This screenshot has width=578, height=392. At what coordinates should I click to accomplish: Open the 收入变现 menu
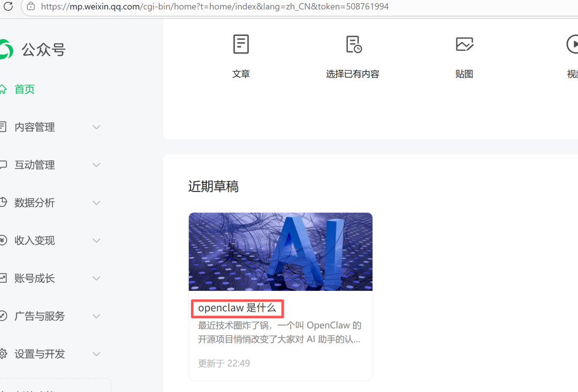(35, 241)
